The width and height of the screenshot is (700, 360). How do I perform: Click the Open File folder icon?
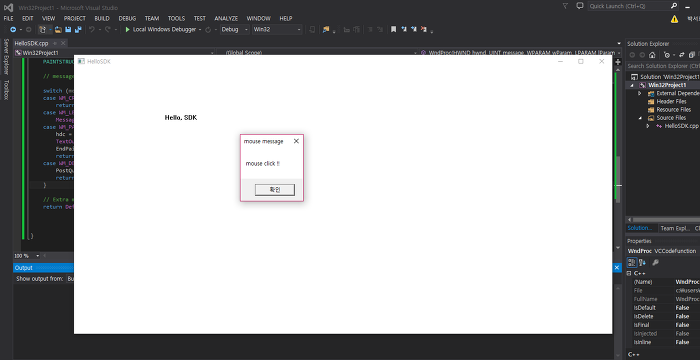tap(58, 29)
